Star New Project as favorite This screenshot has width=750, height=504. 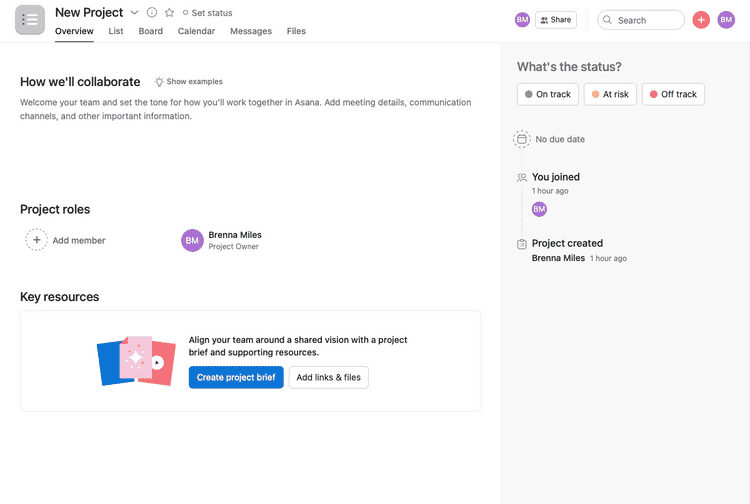coord(169,13)
